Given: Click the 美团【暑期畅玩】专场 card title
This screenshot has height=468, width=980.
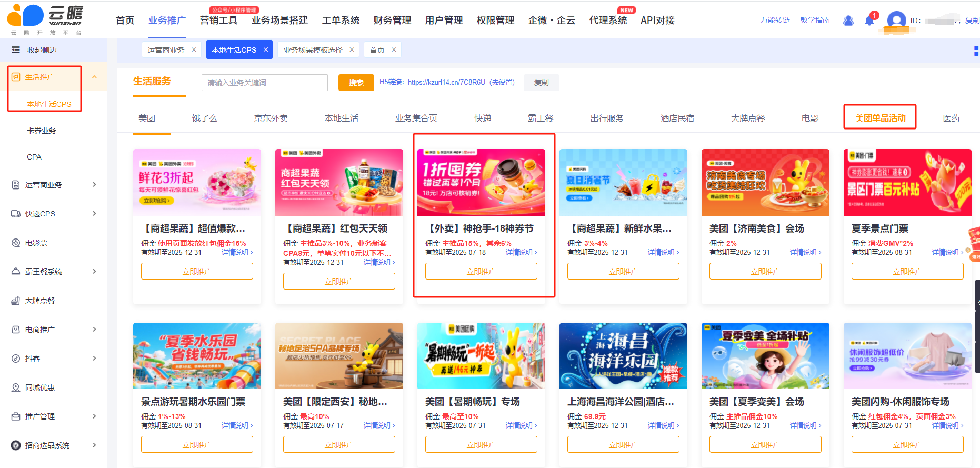Looking at the screenshot, I should pos(472,402).
